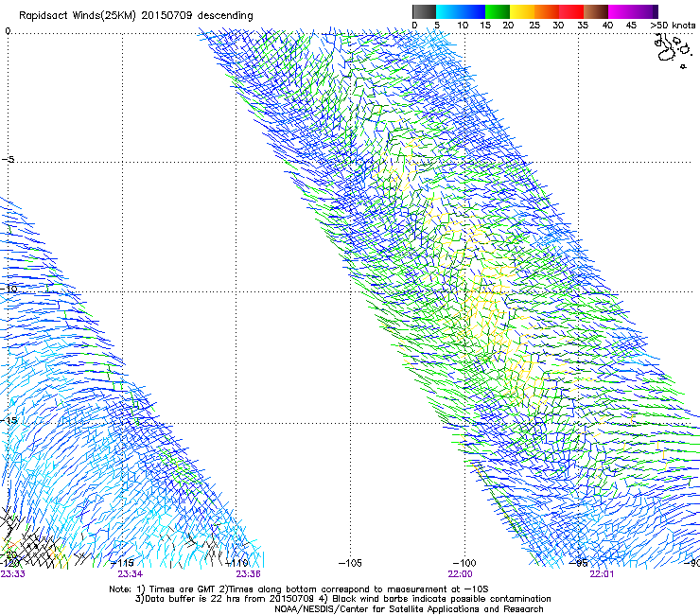Select the yellow 20-25 knots legend segment
This screenshot has width=700, height=615.
522,11
